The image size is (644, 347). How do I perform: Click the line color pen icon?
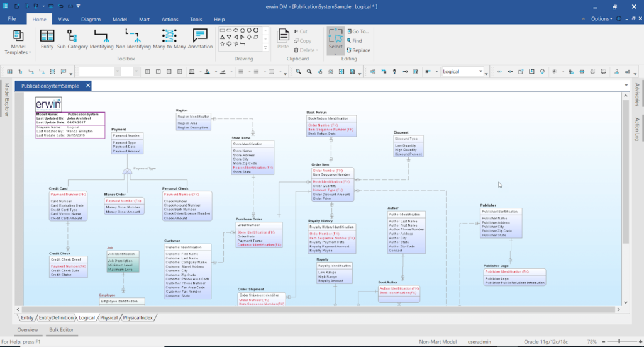point(223,72)
